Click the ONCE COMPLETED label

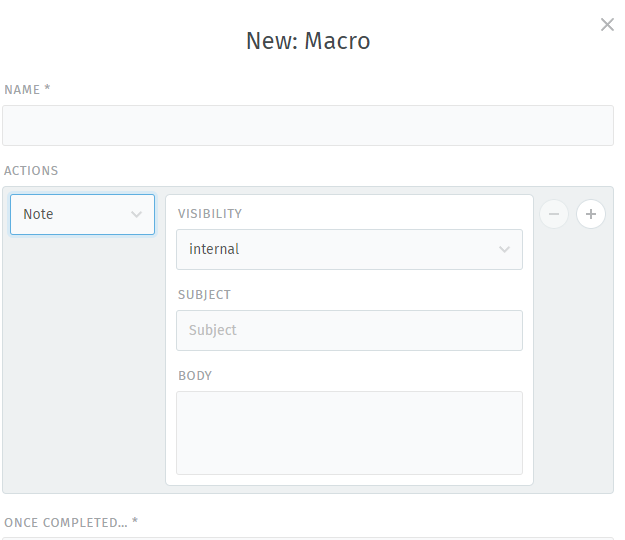tap(71, 523)
